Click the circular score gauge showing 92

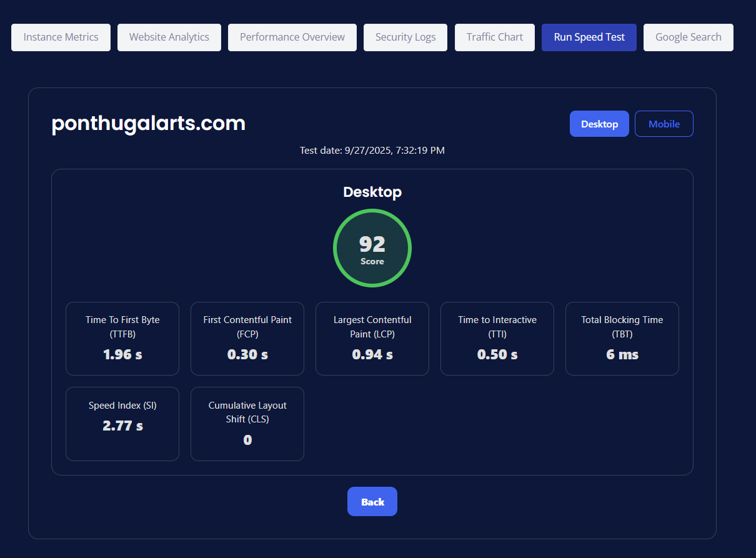pos(372,248)
